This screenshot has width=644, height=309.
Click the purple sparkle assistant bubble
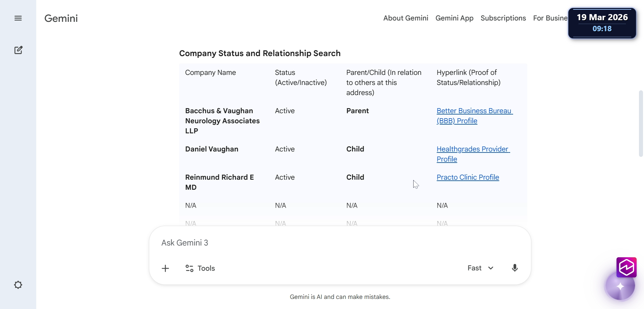coord(620,286)
